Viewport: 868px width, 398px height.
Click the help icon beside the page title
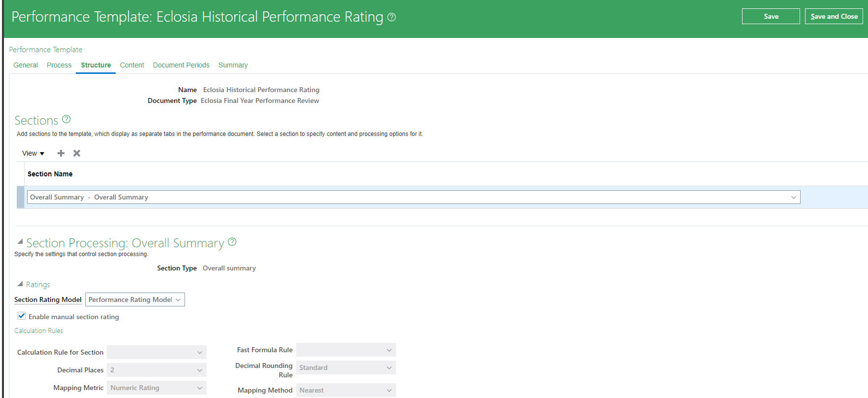(392, 17)
